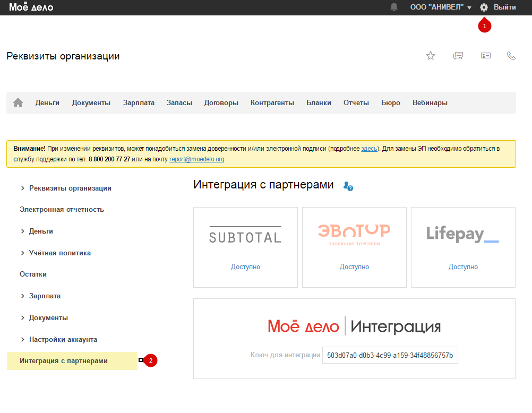Open the Деньги top menu
Screen dimensions: 532x413
pos(47,102)
